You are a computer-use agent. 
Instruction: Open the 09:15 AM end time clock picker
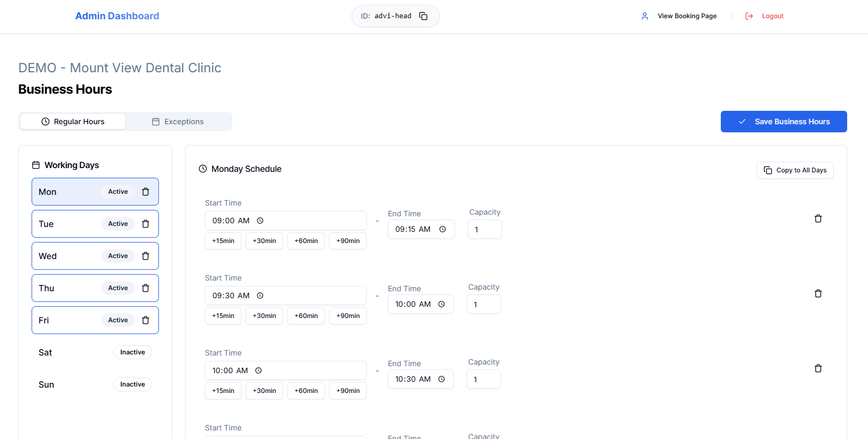click(x=443, y=229)
